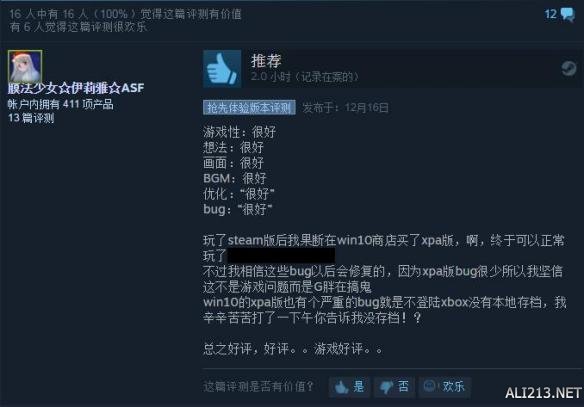Screen dimensions: 584x407
Task: Click the 发布于: 12月16日 post date
Action: (346, 108)
